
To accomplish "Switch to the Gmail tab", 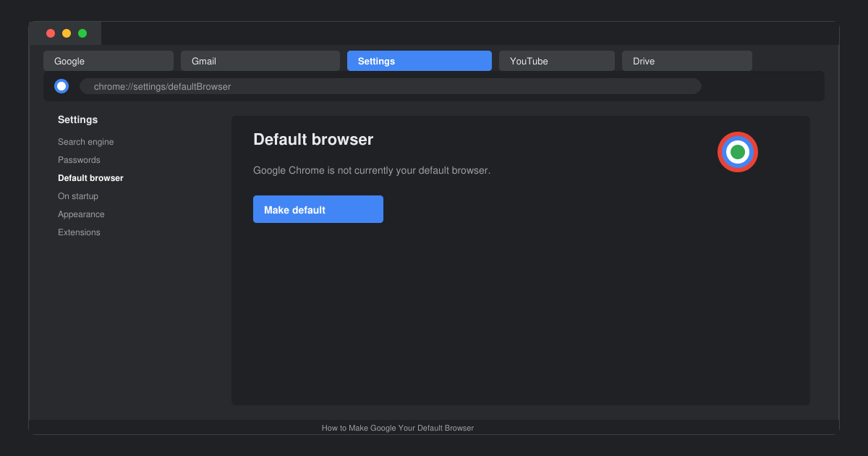I will click(260, 61).
